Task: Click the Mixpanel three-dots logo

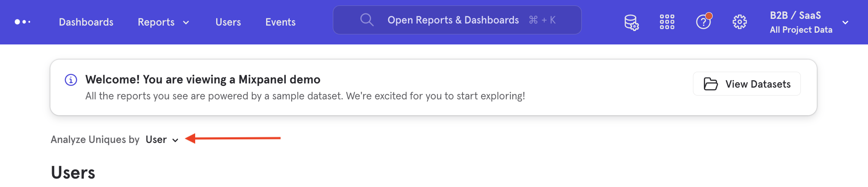Action: 23,22
